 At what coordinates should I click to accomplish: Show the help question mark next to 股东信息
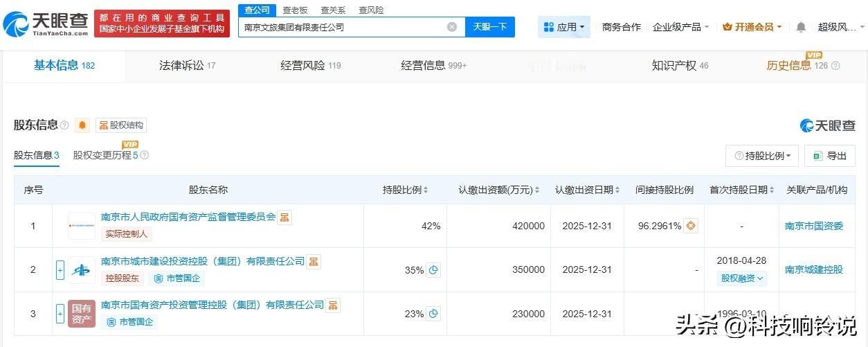pyautogui.click(x=64, y=125)
